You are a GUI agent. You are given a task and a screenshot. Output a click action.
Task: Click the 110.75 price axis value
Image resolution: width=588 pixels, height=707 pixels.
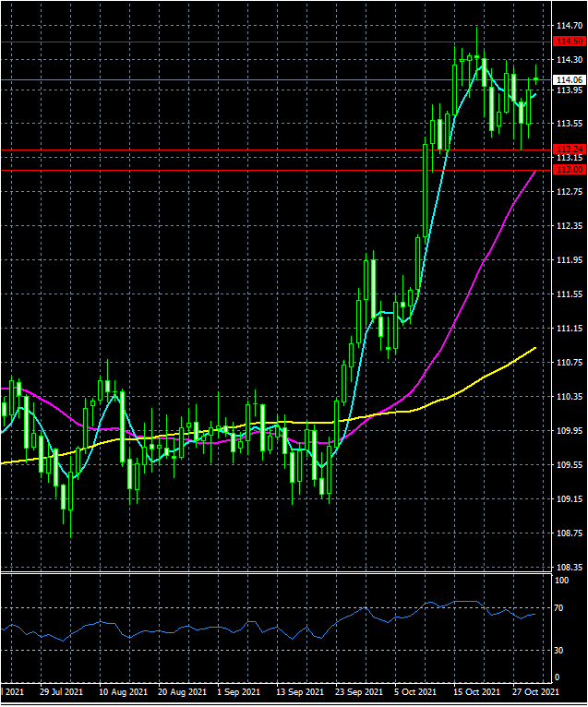click(570, 363)
